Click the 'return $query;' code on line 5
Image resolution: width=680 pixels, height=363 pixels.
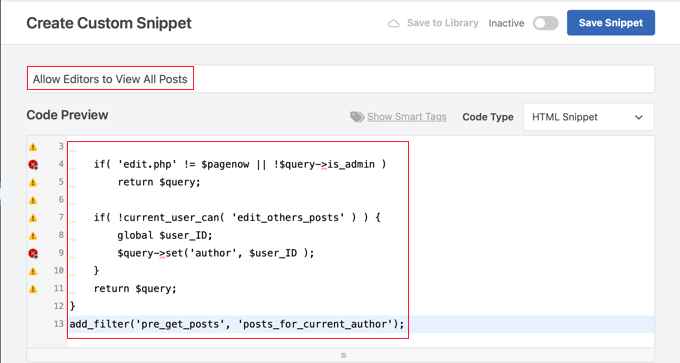(x=159, y=182)
